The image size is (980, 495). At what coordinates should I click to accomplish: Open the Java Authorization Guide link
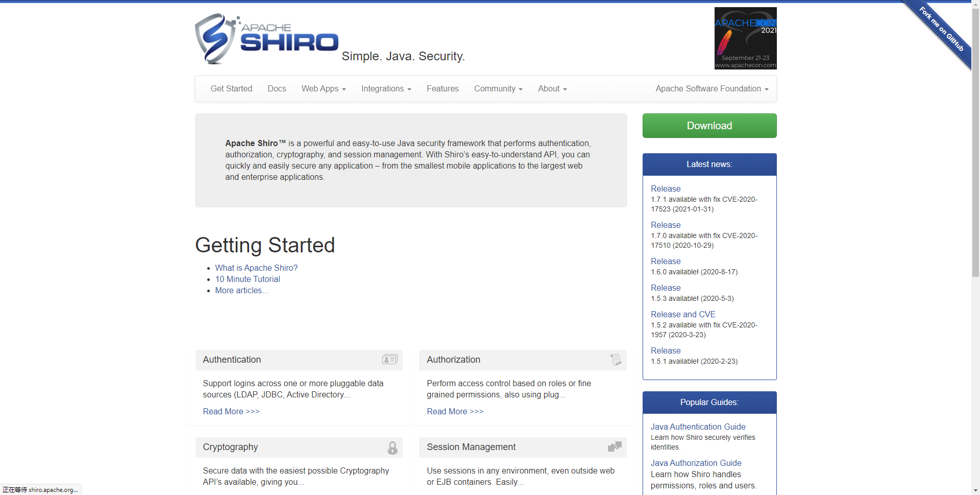(x=696, y=463)
